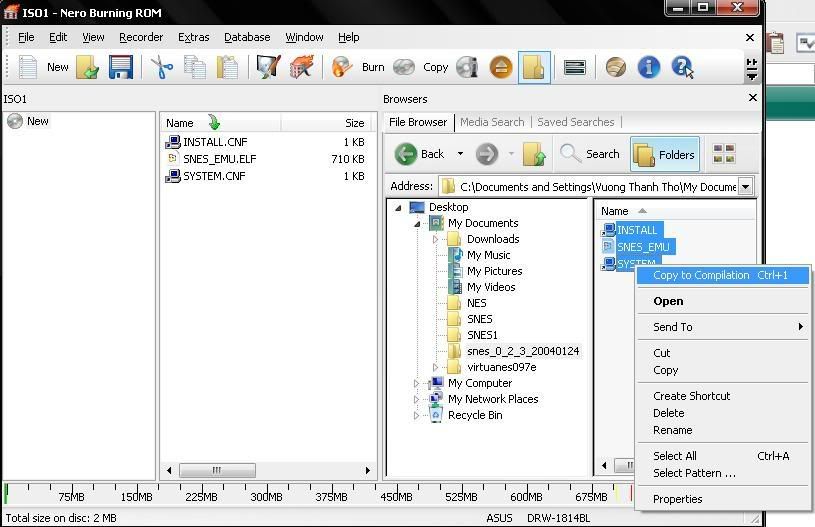The width and height of the screenshot is (815, 527).
Task: Close the Browsers panel
Action: 753,98
